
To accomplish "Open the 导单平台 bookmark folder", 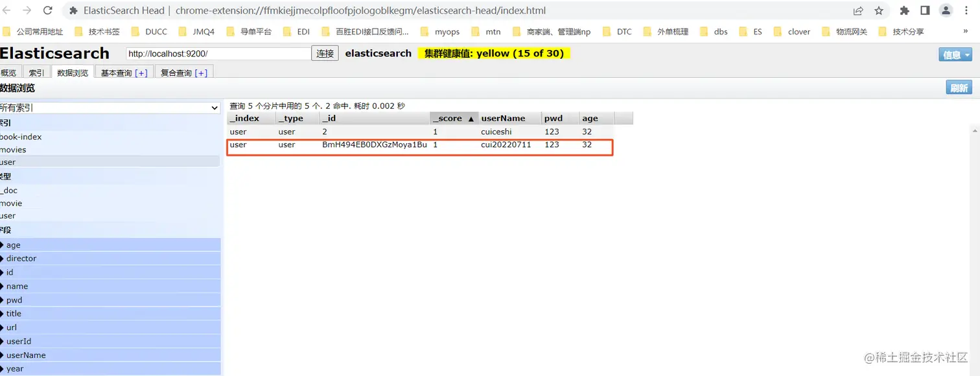I will 249,31.
